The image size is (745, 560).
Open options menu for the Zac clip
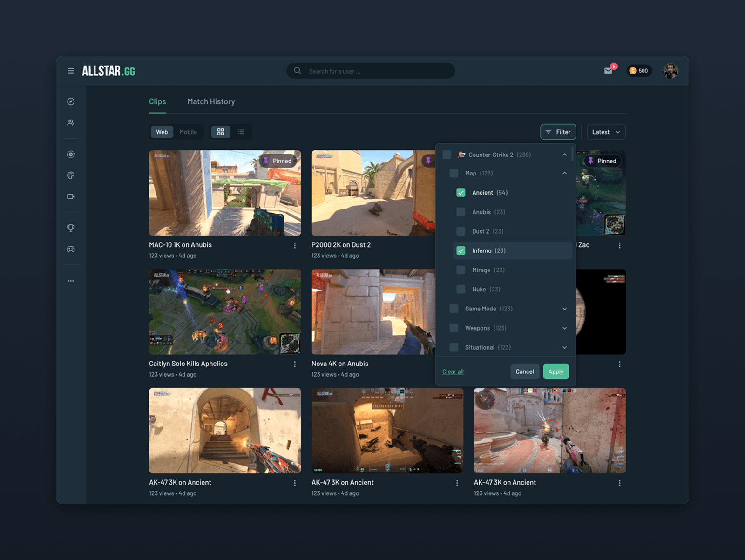(x=619, y=245)
